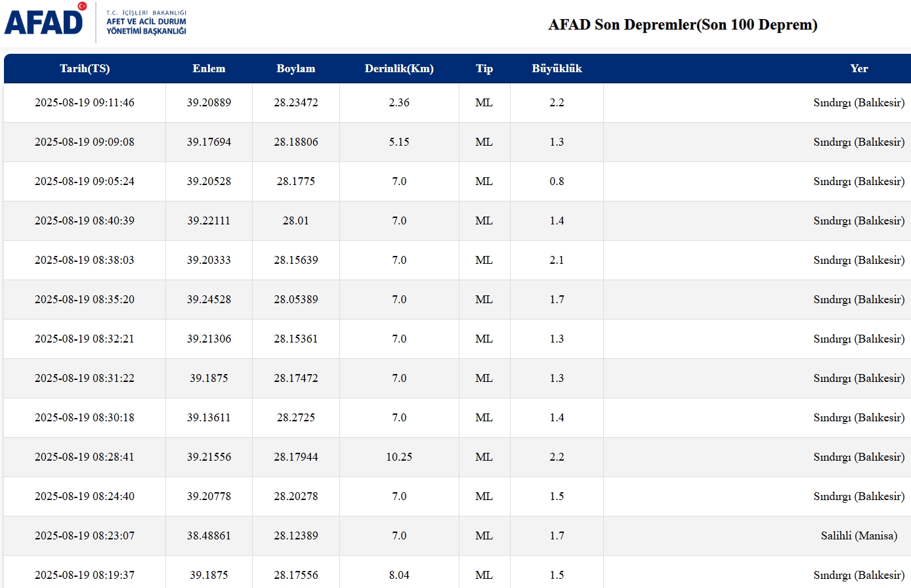Select the 2.36 depth cell
Screen dimensions: 911x588
click(x=399, y=102)
